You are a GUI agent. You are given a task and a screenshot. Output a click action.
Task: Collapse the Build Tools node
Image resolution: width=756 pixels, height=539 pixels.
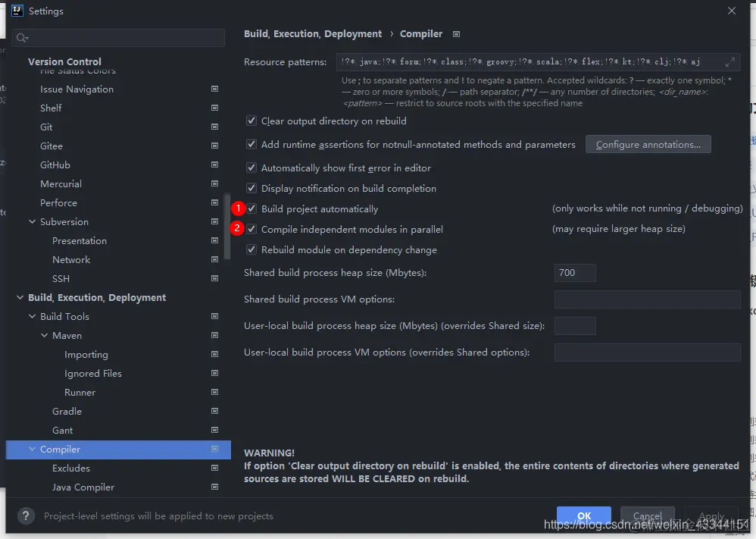33,316
